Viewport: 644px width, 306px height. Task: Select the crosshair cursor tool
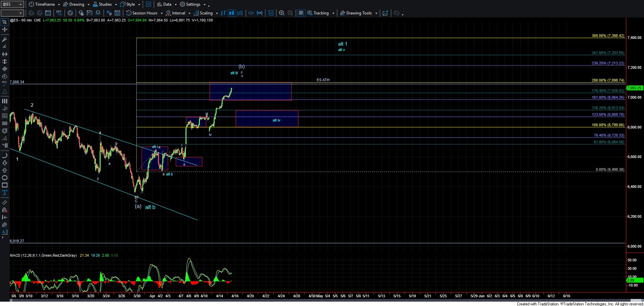5,30
